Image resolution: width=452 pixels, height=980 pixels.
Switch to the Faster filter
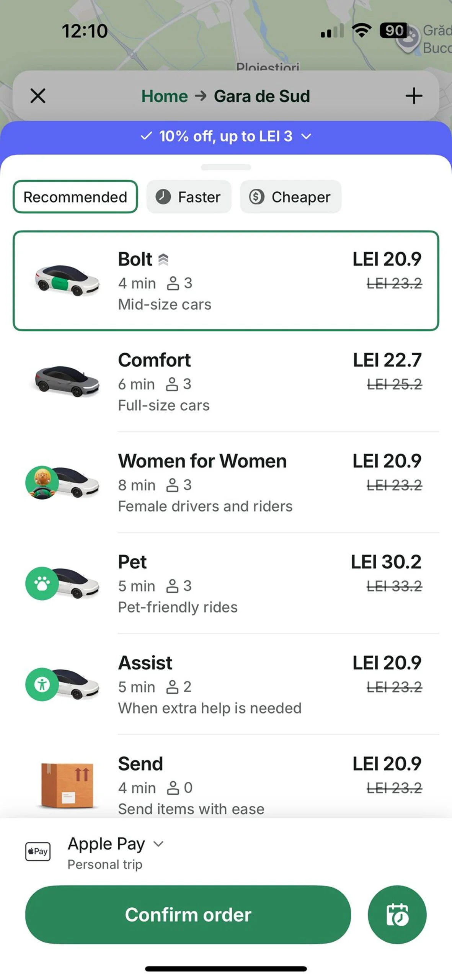coord(189,197)
